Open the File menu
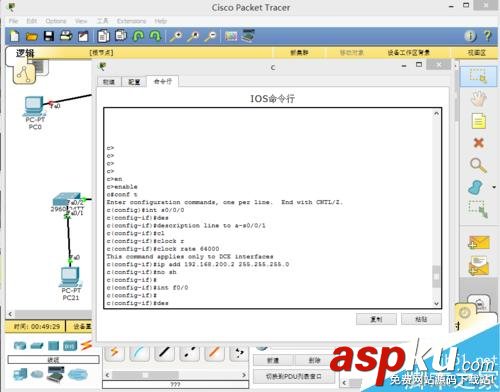 tap(13, 21)
